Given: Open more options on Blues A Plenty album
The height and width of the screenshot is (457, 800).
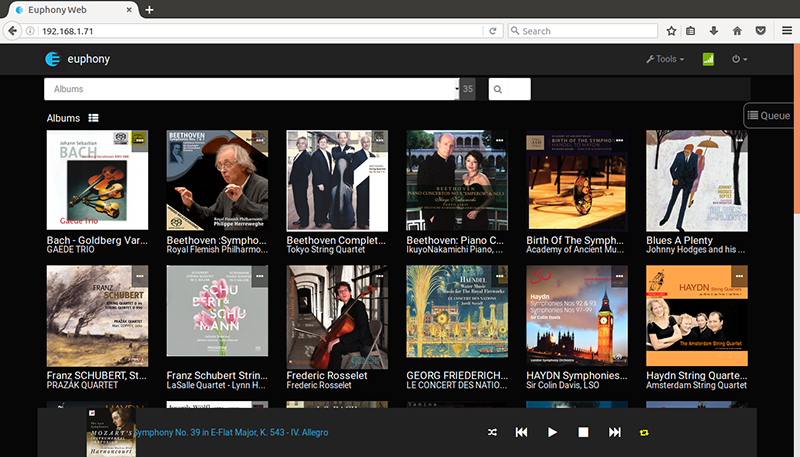Looking at the screenshot, I should pyautogui.click(x=739, y=140).
